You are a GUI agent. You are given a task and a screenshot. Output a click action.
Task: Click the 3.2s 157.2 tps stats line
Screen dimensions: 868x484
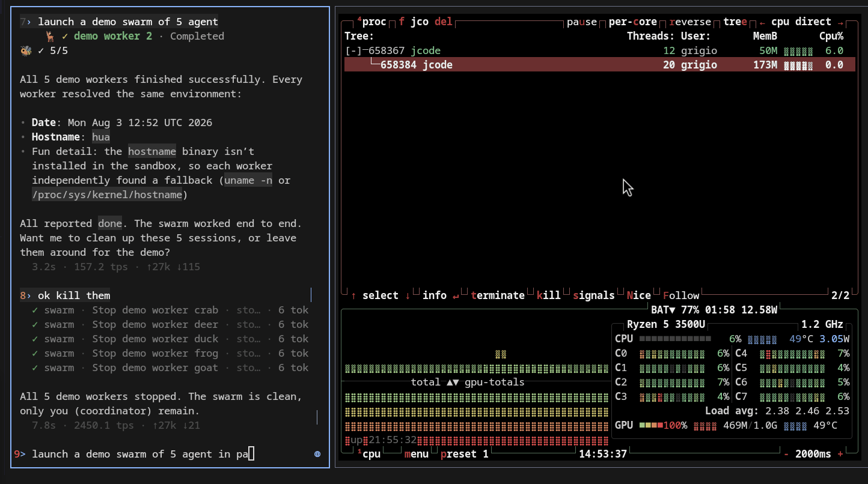click(x=116, y=267)
